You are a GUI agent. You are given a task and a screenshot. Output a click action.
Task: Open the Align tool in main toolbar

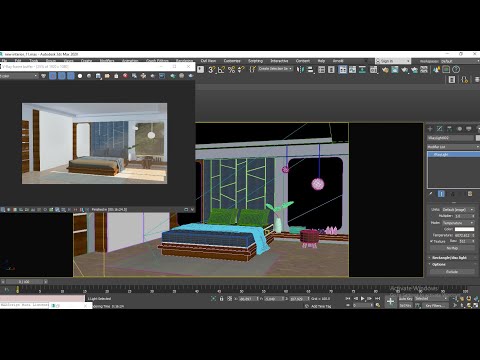pos(311,69)
